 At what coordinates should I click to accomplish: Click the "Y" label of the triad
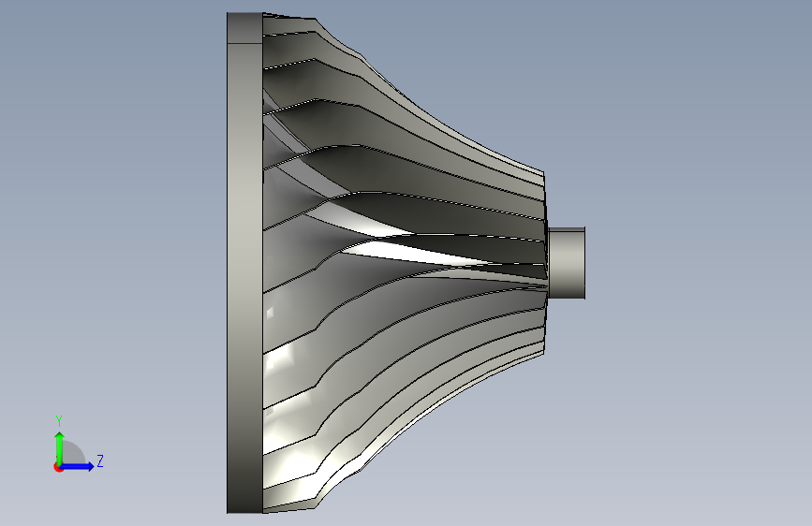coord(59,421)
